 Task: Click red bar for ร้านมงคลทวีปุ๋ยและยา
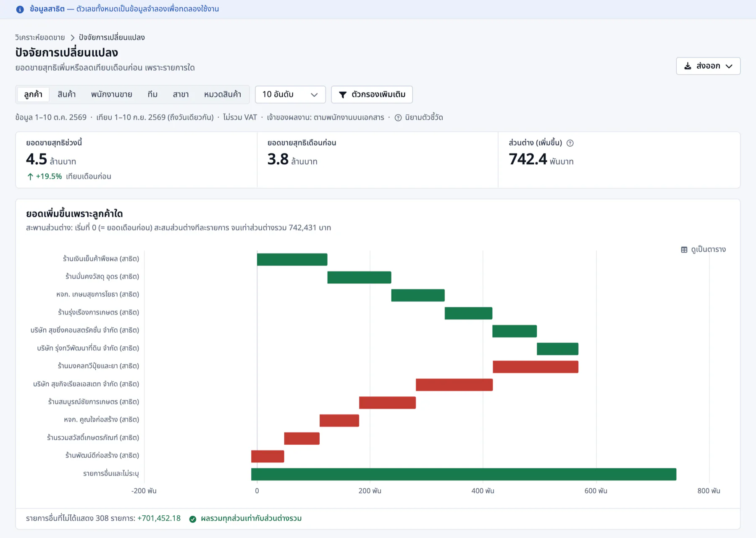(535, 367)
